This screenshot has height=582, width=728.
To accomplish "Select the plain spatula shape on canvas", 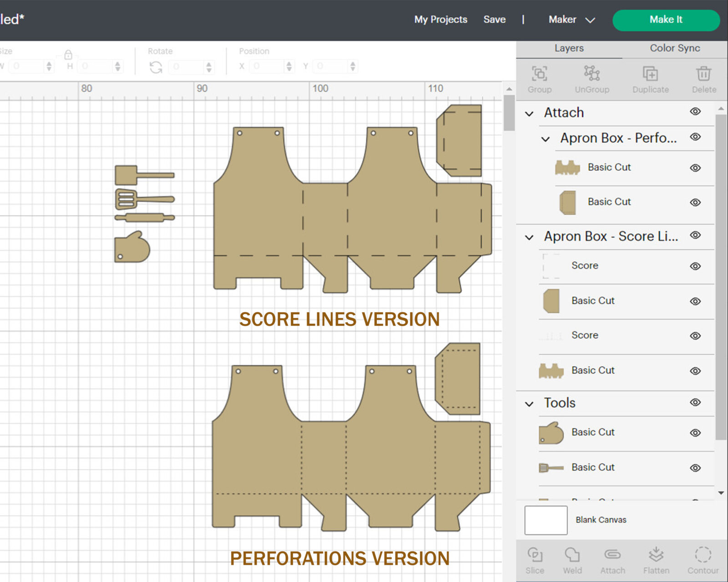I will (x=144, y=175).
